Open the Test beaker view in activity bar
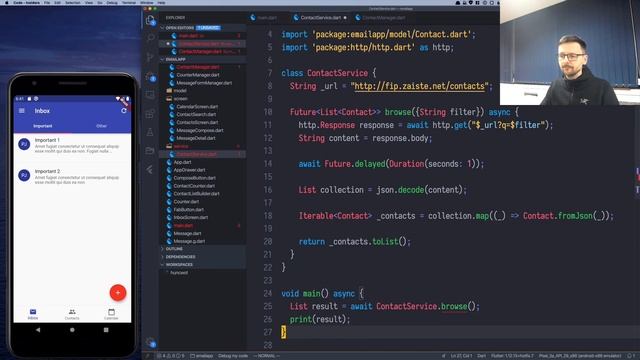640x360 pixels. point(150,132)
